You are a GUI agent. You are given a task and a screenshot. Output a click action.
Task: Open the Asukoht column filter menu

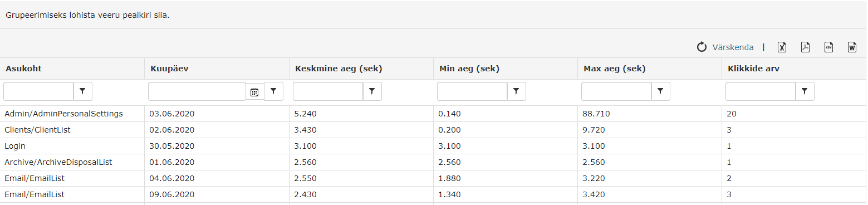click(83, 91)
